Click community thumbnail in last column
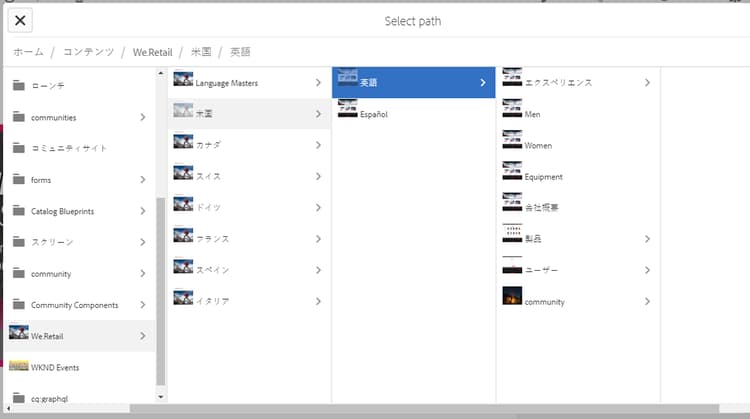Viewport: 750px width, 419px height. [x=512, y=296]
